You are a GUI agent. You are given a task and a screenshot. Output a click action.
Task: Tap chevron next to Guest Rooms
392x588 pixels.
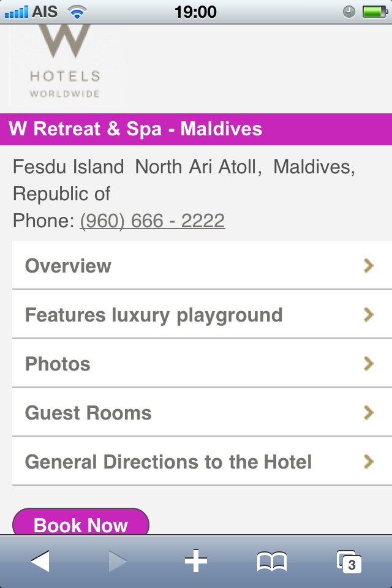(x=368, y=412)
